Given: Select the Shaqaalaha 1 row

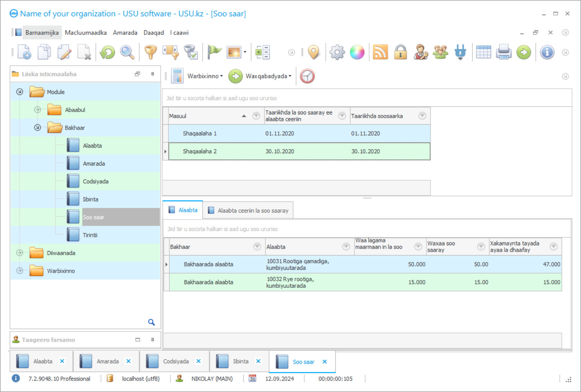Looking at the screenshot, I should coord(299,134).
